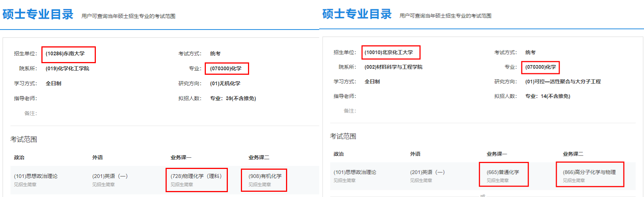Click the 专业：14(不含推免) enrollment number

(548, 96)
